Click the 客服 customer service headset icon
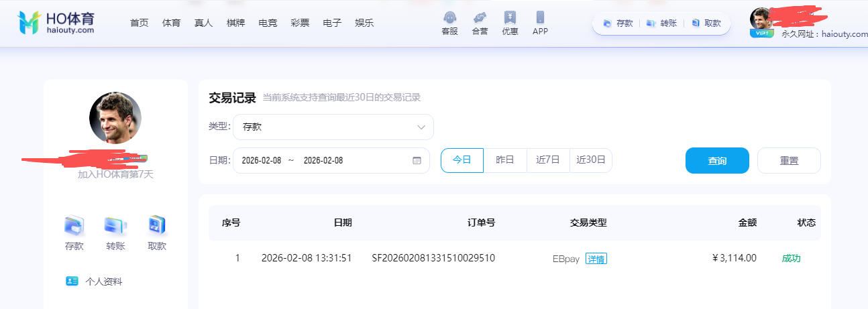Viewport: 868px width, 309px height. (449, 18)
